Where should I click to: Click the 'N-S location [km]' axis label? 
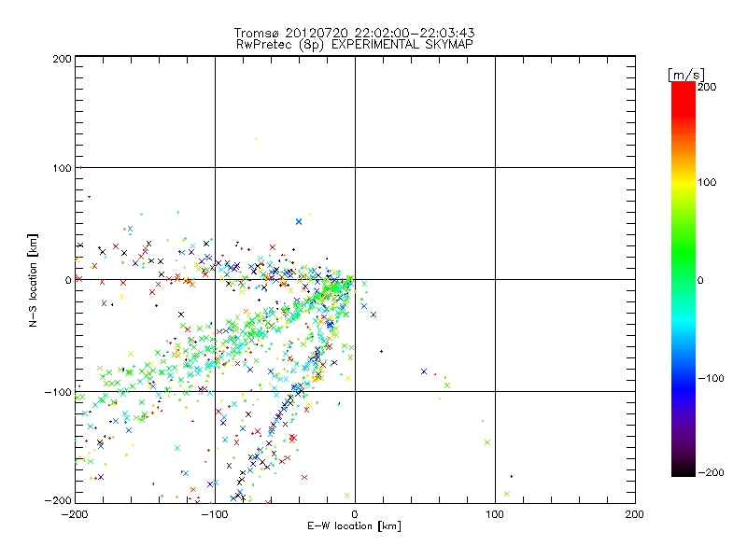(x=33, y=280)
